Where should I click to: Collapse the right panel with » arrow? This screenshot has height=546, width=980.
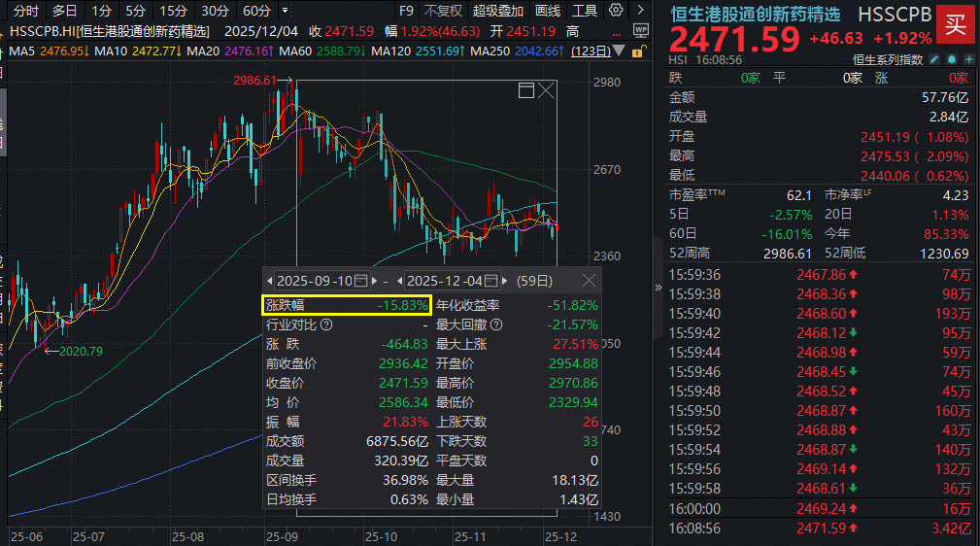click(x=659, y=288)
